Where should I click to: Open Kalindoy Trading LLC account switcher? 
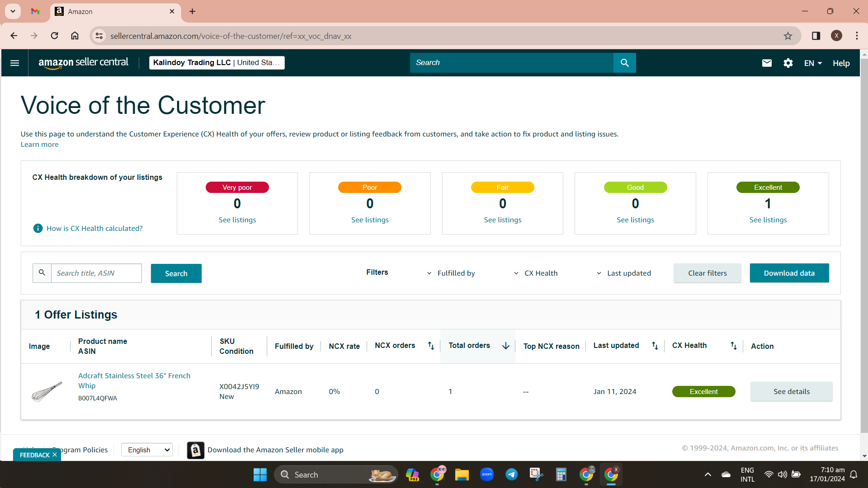(217, 62)
